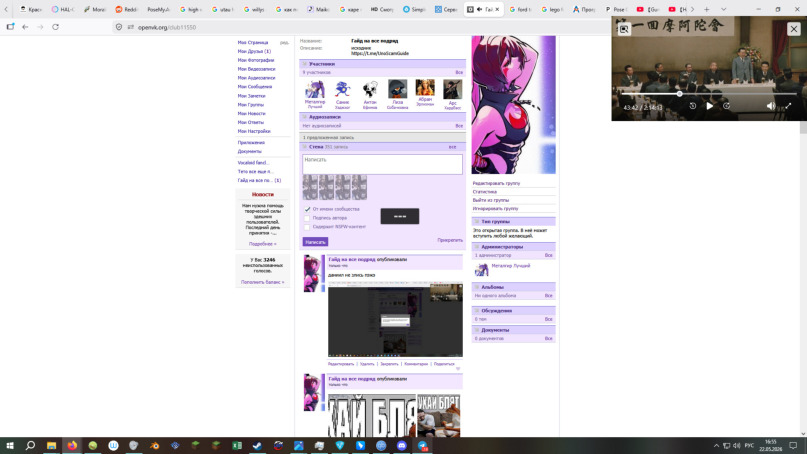Viewport: 807px width, 454px height.
Task: Rewind the picture-in-picture video
Action: click(x=693, y=106)
